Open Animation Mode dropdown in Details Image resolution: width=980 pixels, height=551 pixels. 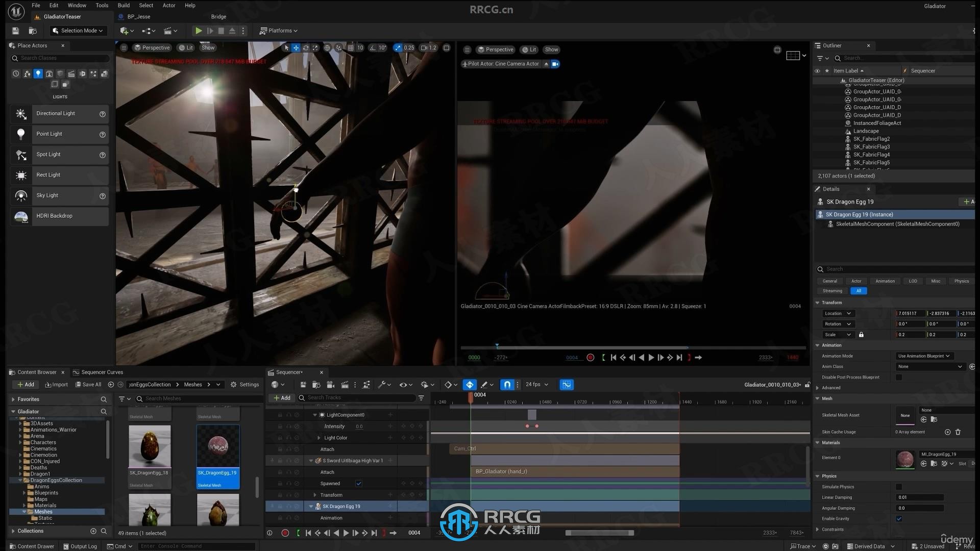[x=924, y=356]
